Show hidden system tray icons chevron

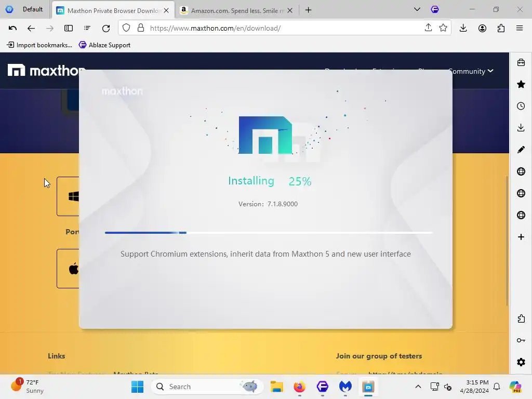click(x=418, y=387)
